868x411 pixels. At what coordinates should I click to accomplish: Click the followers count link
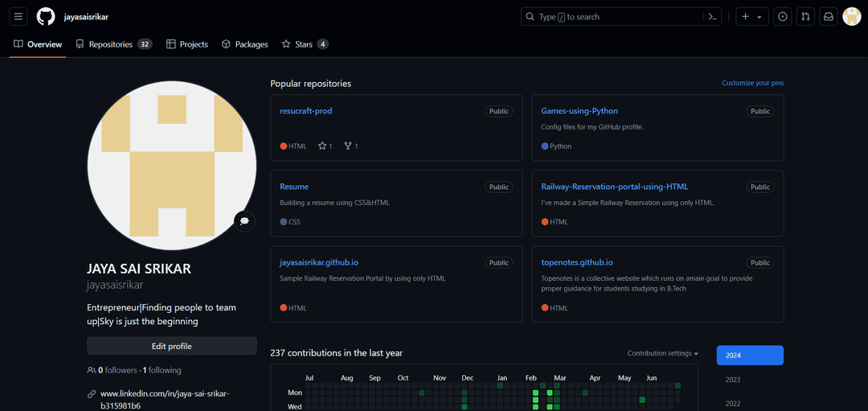[x=113, y=370]
